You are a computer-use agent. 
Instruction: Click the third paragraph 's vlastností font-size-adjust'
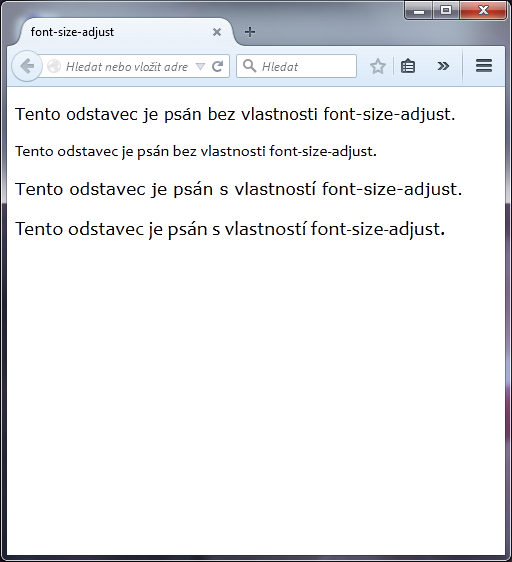(239, 189)
